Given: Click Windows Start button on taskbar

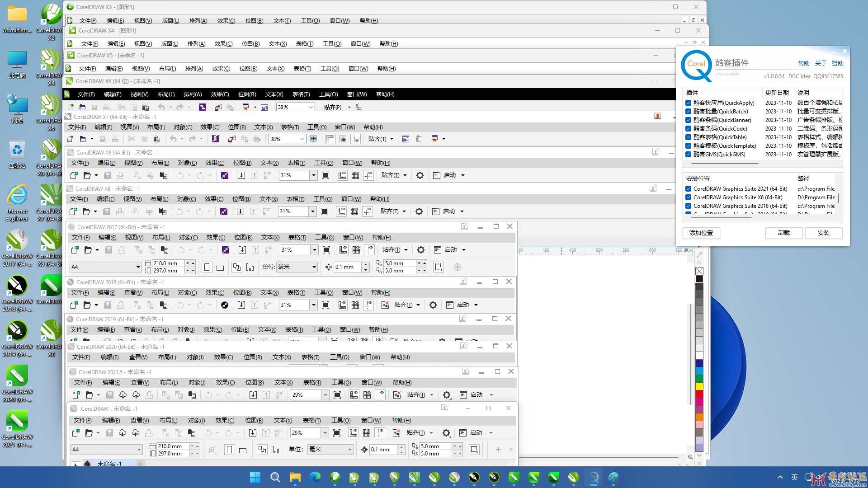Looking at the screenshot, I should tap(255, 477).
